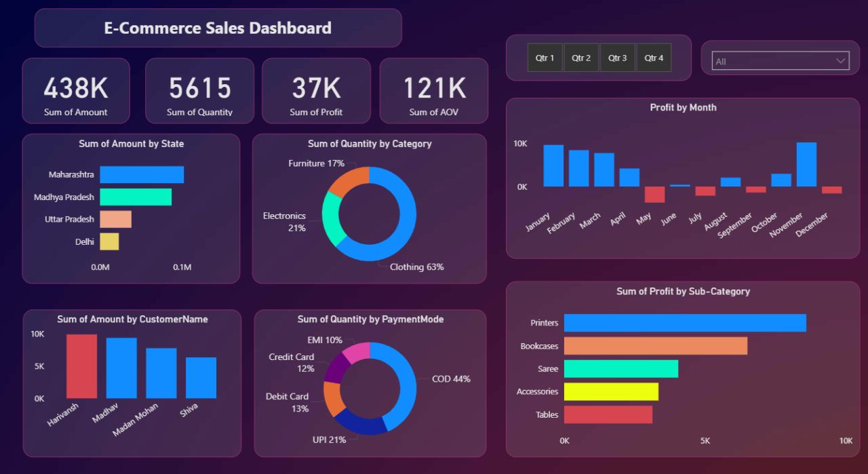Select the 37K Sum of Profit card
This screenshot has height=474, width=868.
point(316,91)
